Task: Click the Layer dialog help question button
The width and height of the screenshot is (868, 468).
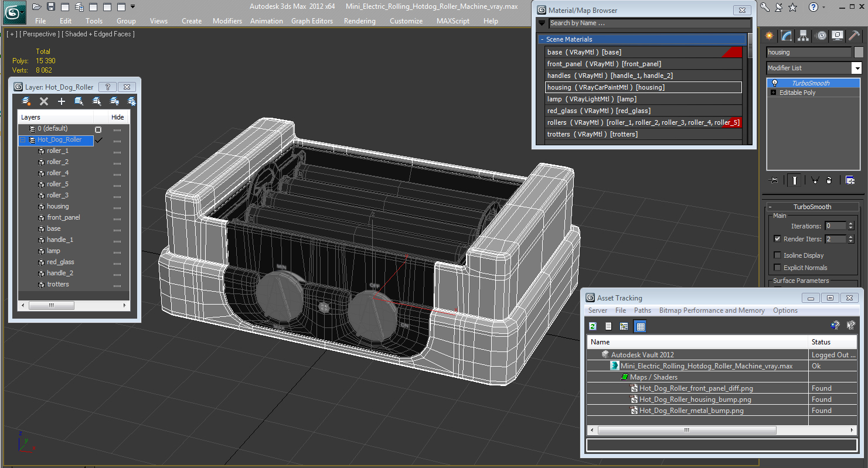Action: (107, 87)
